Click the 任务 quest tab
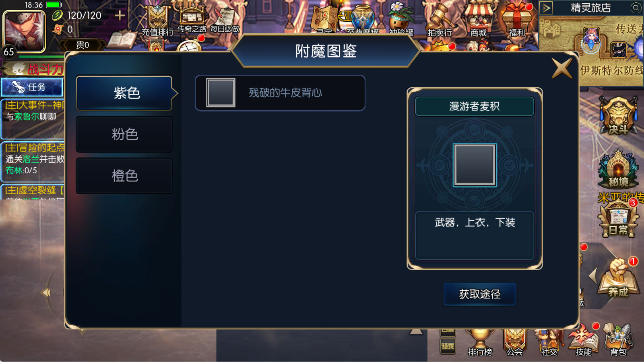644x362 pixels. [32, 87]
